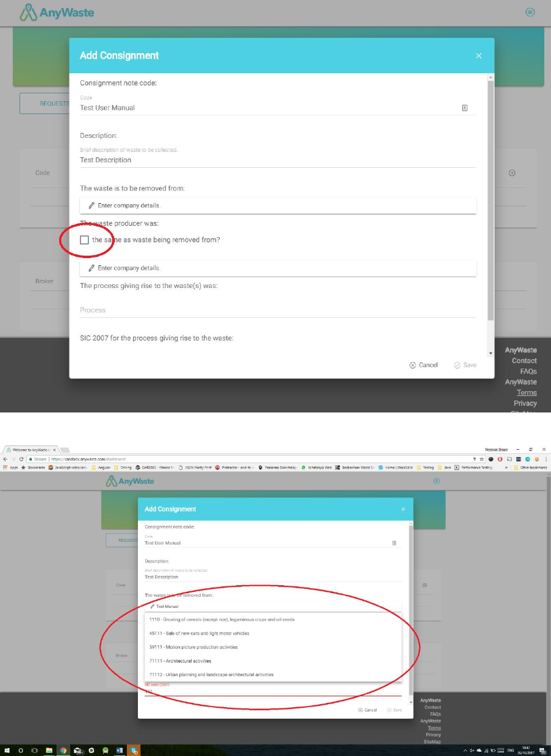Close the Add Consignment dialog in the top screenshot
The width and height of the screenshot is (551, 756).
[478, 56]
